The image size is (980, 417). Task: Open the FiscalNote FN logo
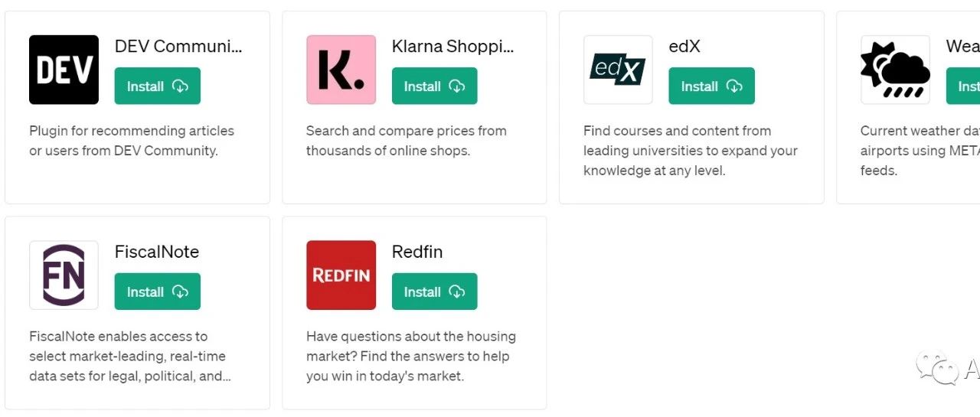64,275
